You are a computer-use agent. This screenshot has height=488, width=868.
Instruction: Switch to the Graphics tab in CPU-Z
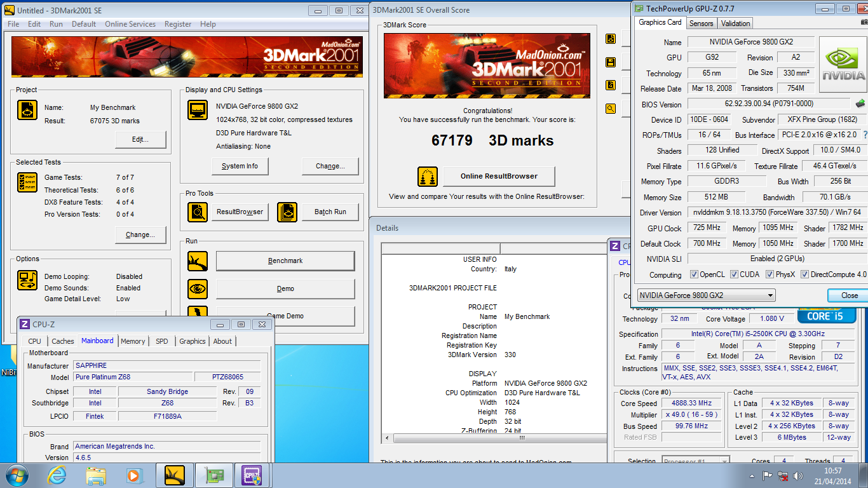(x=193, y=341)
